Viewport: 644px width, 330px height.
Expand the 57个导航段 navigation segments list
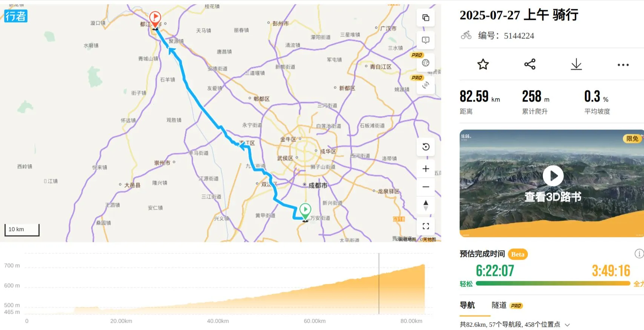point(567,325)
